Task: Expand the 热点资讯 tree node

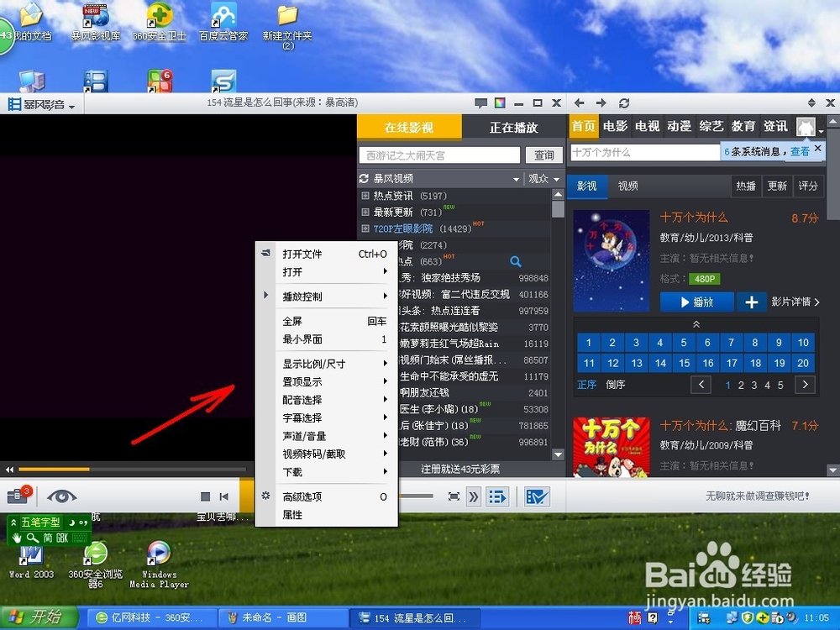Action: click(x=365, y=196)
